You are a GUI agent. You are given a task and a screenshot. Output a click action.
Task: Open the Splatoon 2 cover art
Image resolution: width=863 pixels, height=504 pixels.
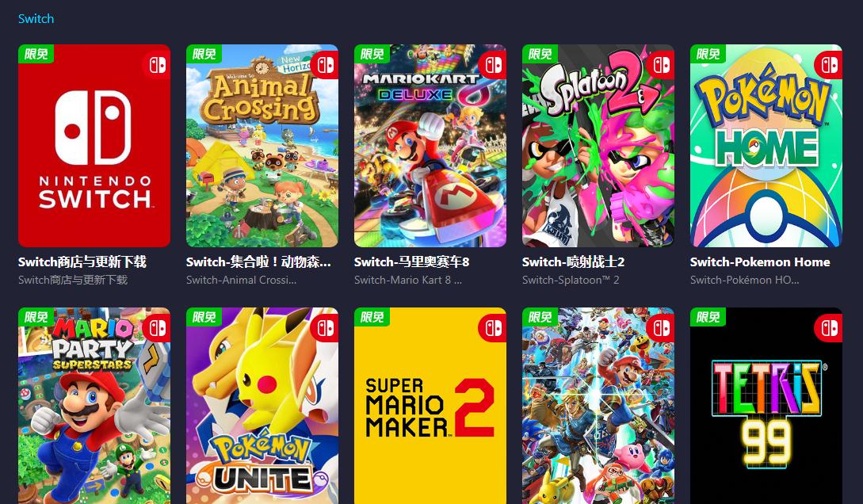pyautogui.click(x=598, y=146)
